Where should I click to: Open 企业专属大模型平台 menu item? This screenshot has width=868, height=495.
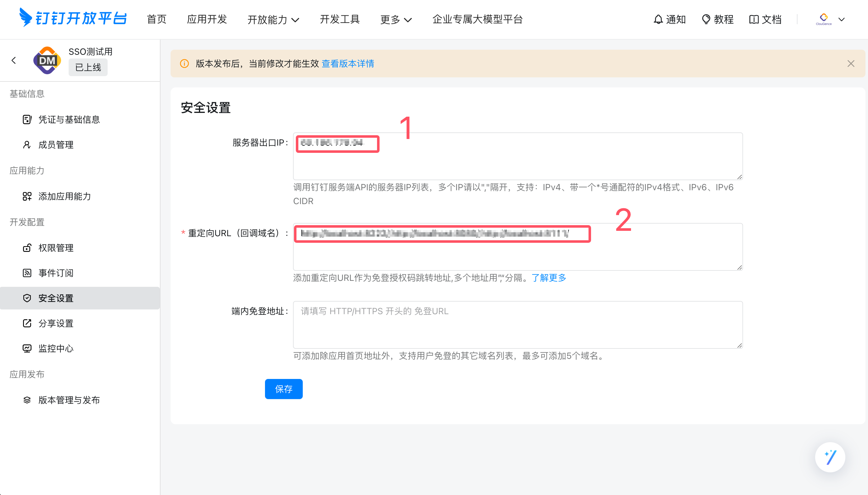(x=477, y=19)
